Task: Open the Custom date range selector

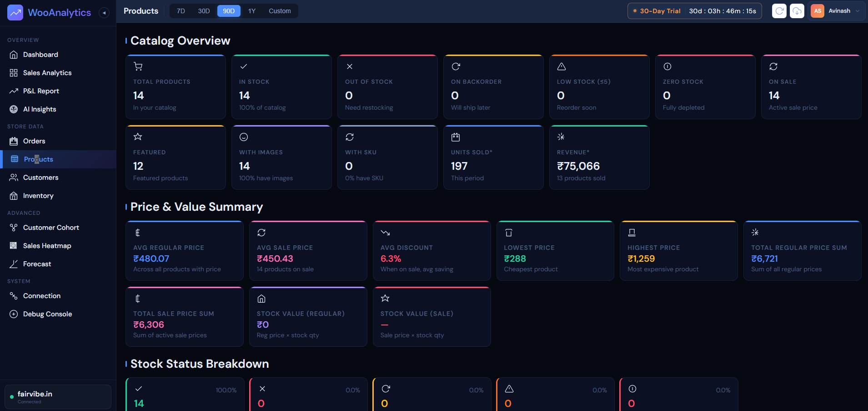Action: [279, 10]
